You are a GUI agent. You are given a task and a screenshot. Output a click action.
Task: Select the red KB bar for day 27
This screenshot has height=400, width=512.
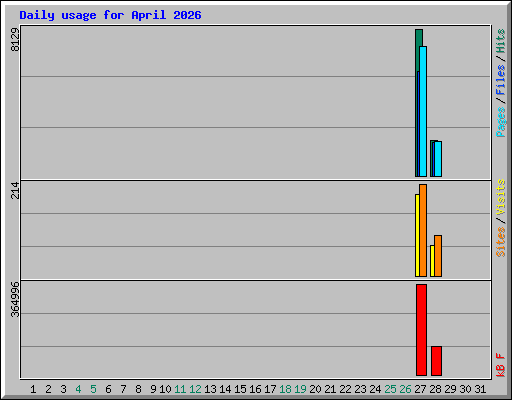(421, 330)
